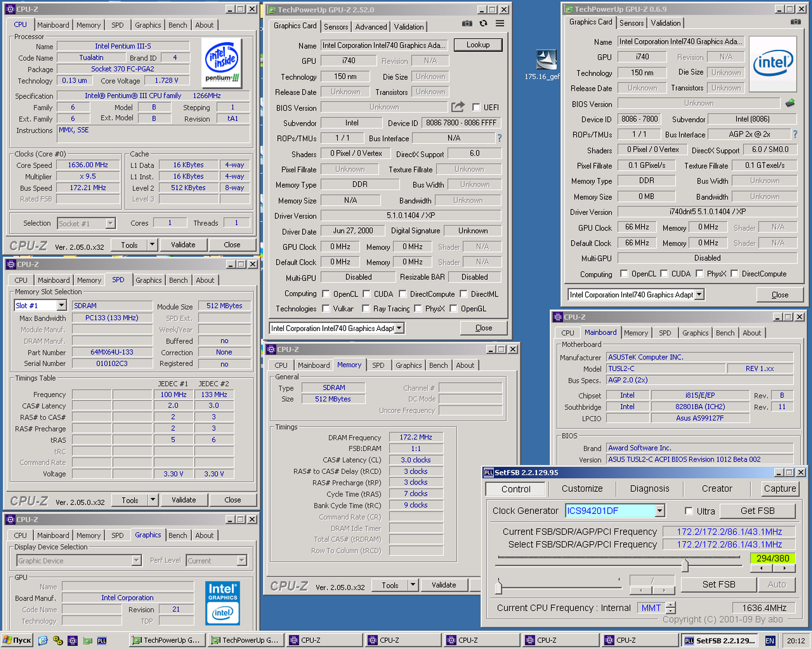Screen dimensions: 812x650
Task: Click the PLL icon in the SetFSB title bar
Action: (x=489, y=472)
